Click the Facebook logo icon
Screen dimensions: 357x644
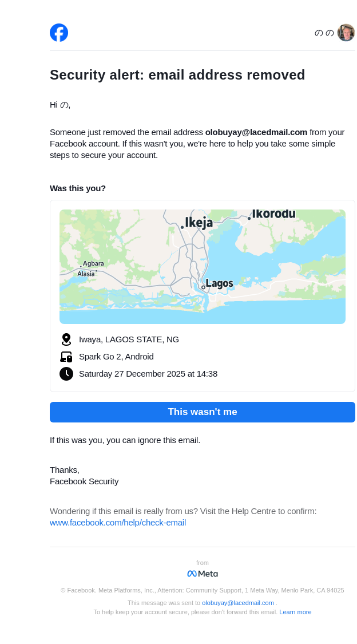click(59, 33)
